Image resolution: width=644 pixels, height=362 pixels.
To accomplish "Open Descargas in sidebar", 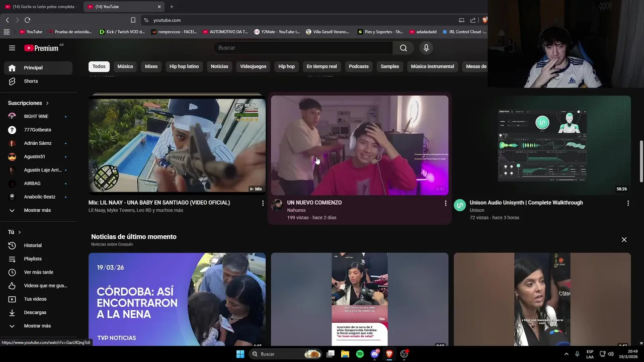I will 38,312.
